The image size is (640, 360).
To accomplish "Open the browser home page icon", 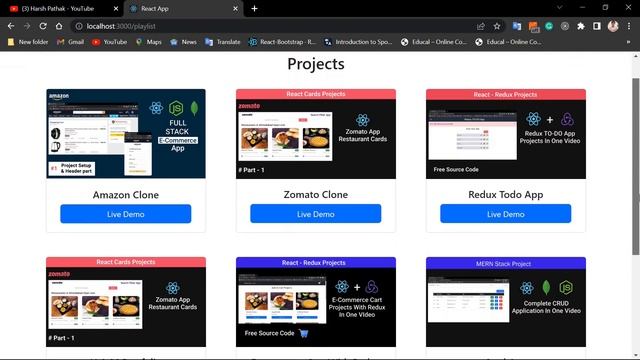I will tap(59, 26).
